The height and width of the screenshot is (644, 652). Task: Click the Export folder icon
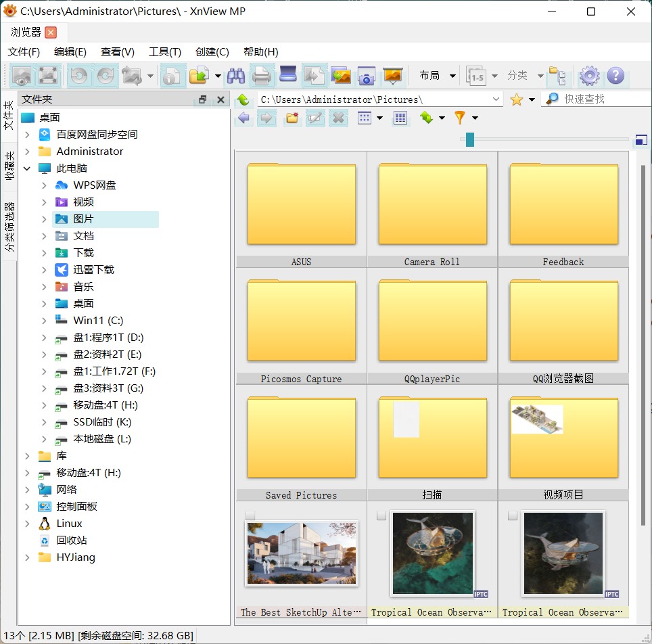[x=199, y=76]
